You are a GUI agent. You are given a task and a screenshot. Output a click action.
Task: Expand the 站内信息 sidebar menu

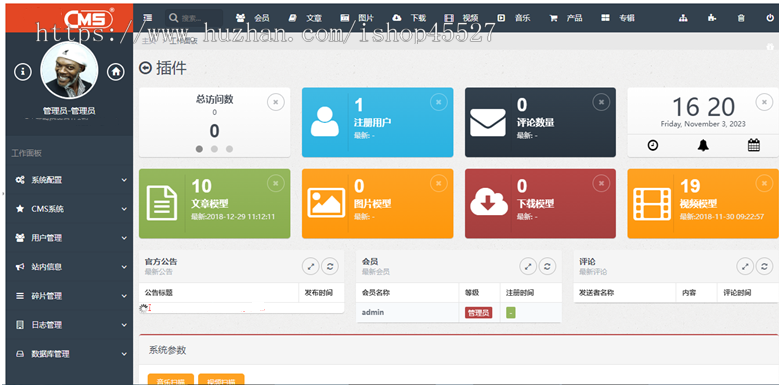[69, 266]
